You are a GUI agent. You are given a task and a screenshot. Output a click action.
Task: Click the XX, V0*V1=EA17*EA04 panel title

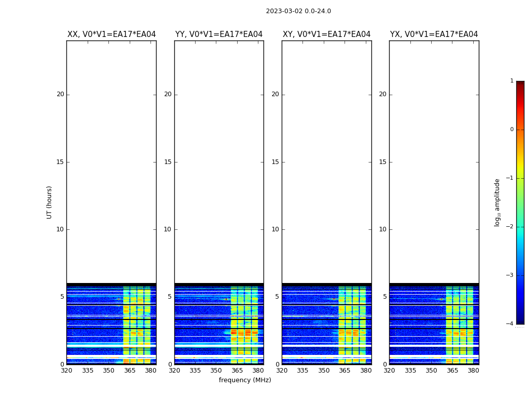coord(111,34)
